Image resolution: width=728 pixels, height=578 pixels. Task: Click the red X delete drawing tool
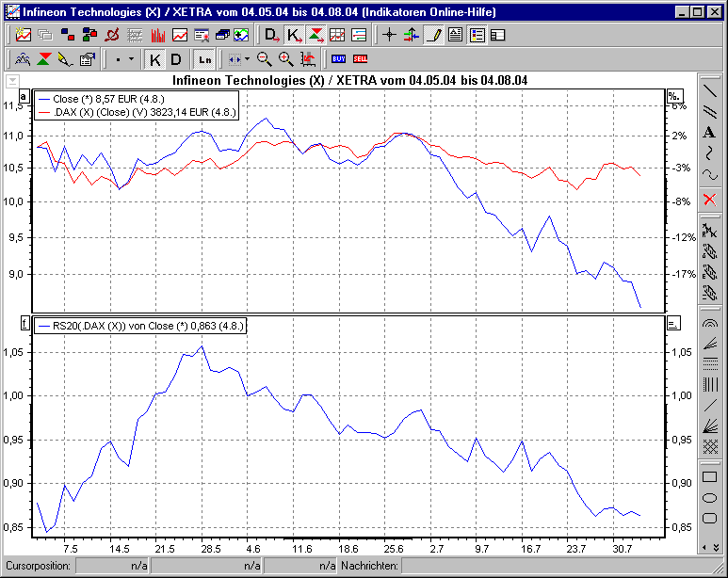pos(710,200)
